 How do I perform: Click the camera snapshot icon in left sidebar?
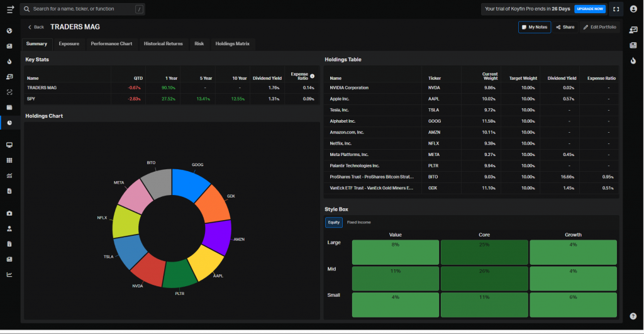pyautogui.click(x=9, y=213)
